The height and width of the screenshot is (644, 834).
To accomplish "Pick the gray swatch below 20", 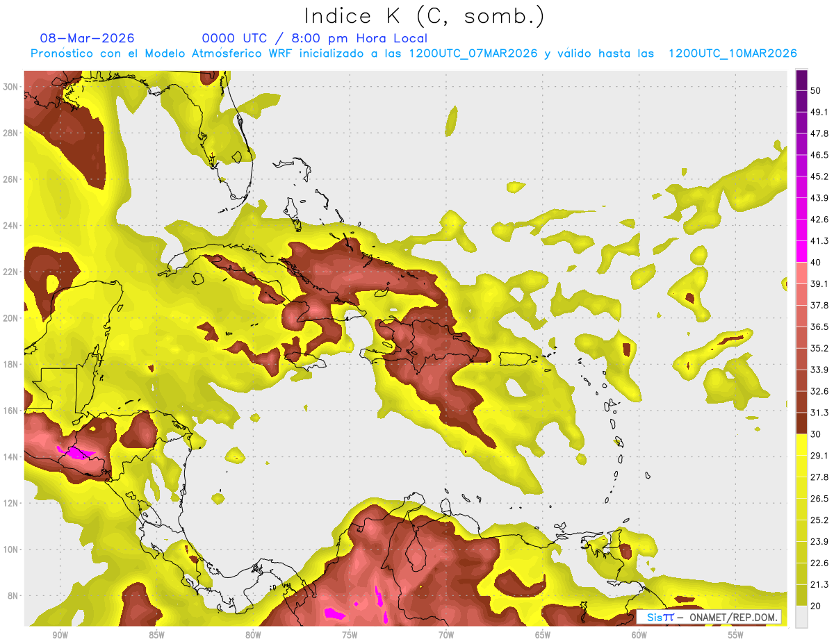I will (x=801, y=617).
